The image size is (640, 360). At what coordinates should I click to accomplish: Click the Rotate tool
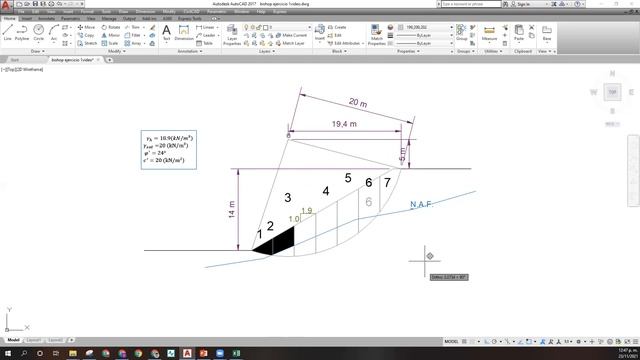[111, 27]
